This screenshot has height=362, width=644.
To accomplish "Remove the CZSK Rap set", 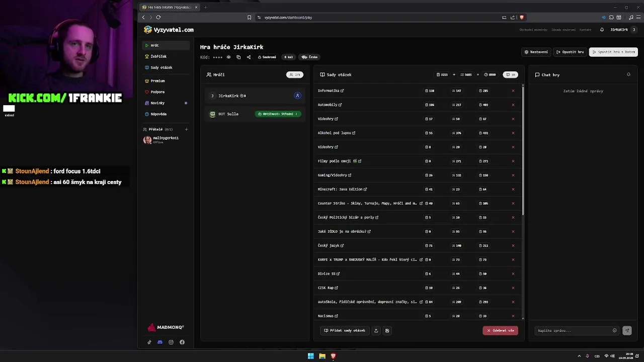I will [x=513, y=288].
